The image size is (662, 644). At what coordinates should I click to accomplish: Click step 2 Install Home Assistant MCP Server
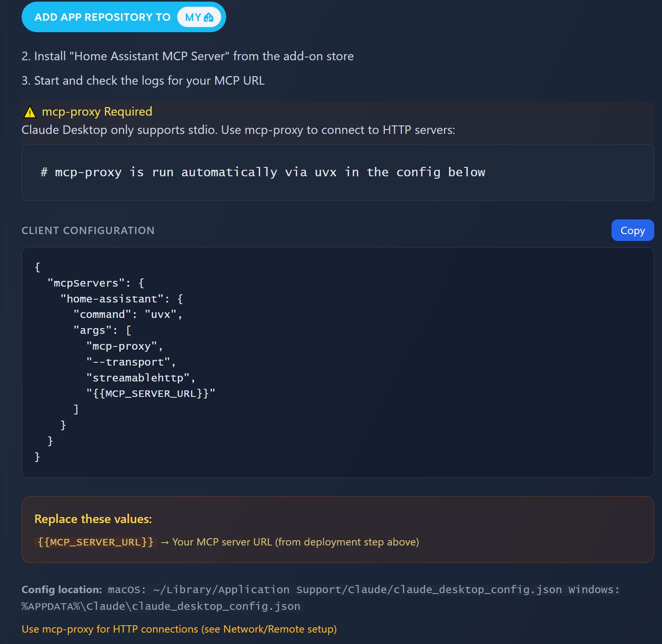pos(188,56)
